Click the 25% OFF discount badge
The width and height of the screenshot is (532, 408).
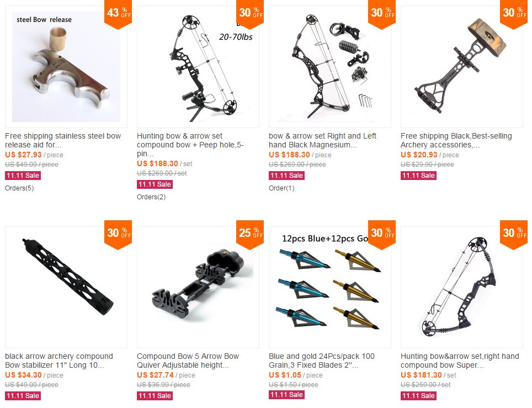(x=250, y=235)
